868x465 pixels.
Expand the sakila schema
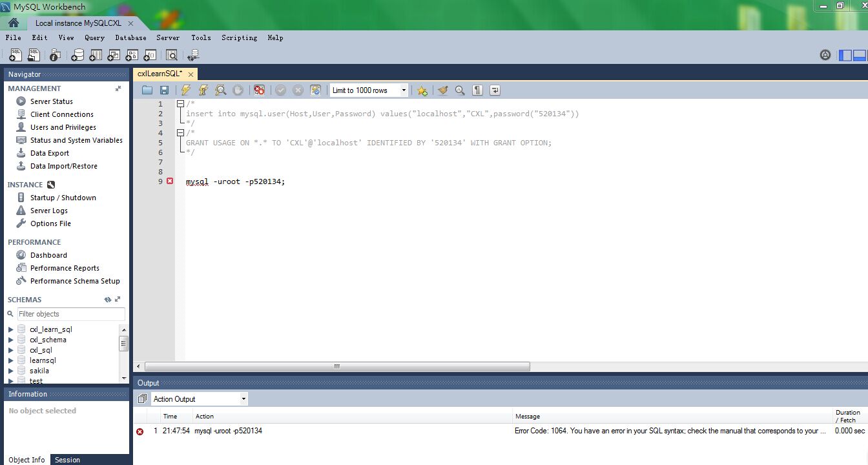pyautogui.click(x=10, y=371)
